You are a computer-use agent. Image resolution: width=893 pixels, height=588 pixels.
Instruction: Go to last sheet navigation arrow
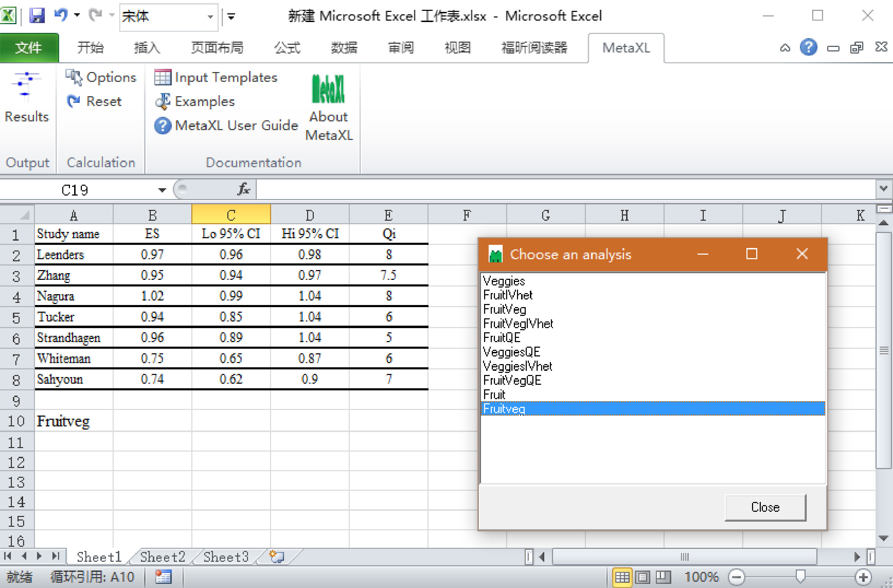pos(56,556)
